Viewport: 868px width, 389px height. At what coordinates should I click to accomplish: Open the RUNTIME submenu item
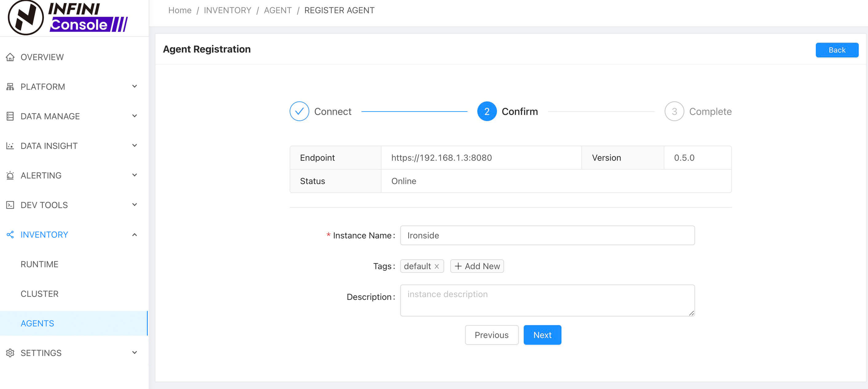39,264
